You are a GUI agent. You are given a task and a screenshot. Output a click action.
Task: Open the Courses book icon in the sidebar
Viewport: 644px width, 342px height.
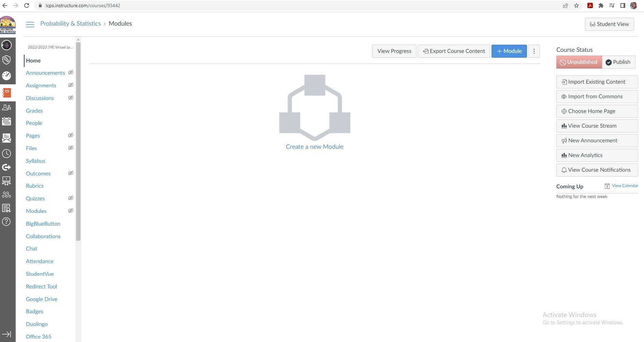[x=6, y=93]
